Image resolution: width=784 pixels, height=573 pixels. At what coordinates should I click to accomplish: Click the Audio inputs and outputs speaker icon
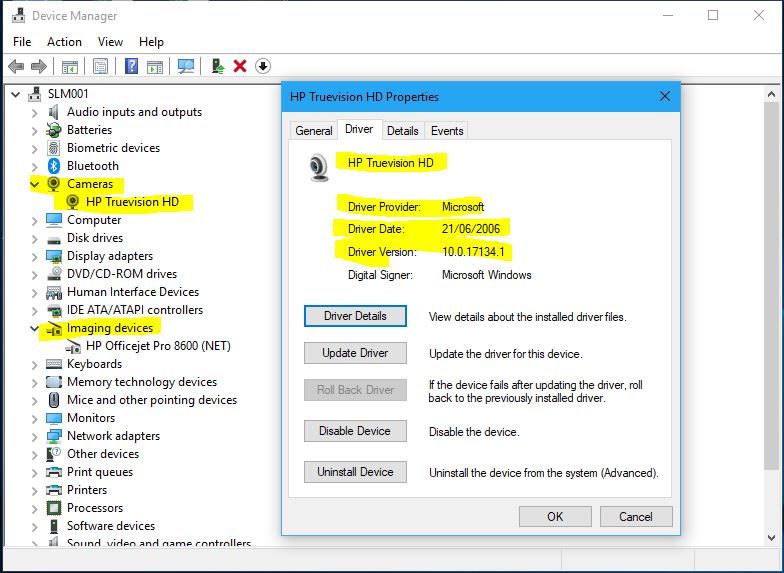(x=54, y=112)
